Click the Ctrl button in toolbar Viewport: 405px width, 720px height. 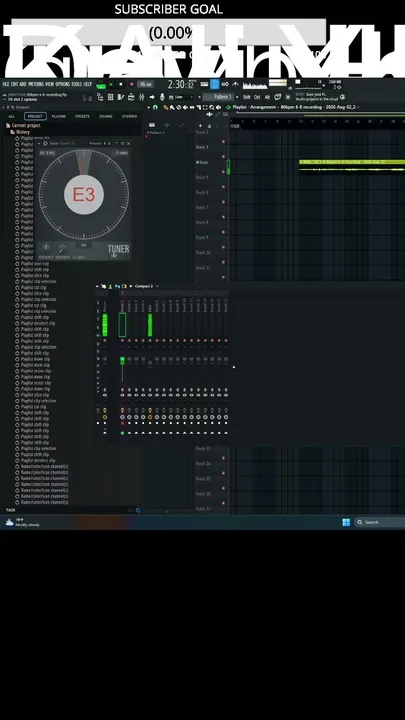point(257,97)
